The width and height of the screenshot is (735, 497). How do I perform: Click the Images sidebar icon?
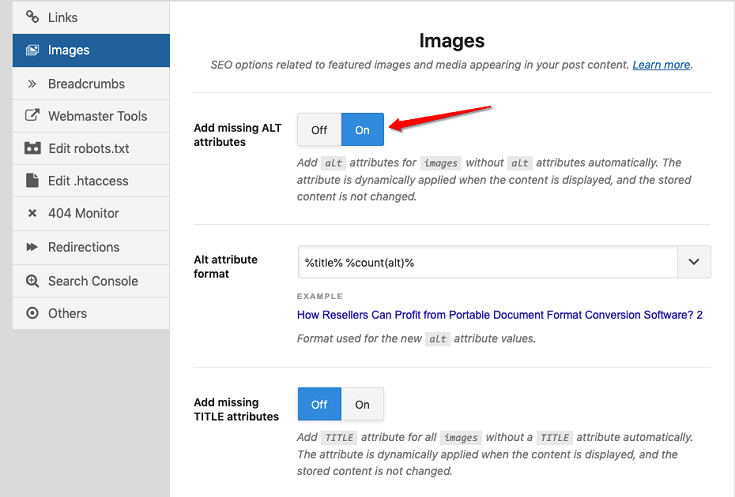click(32, 50)
